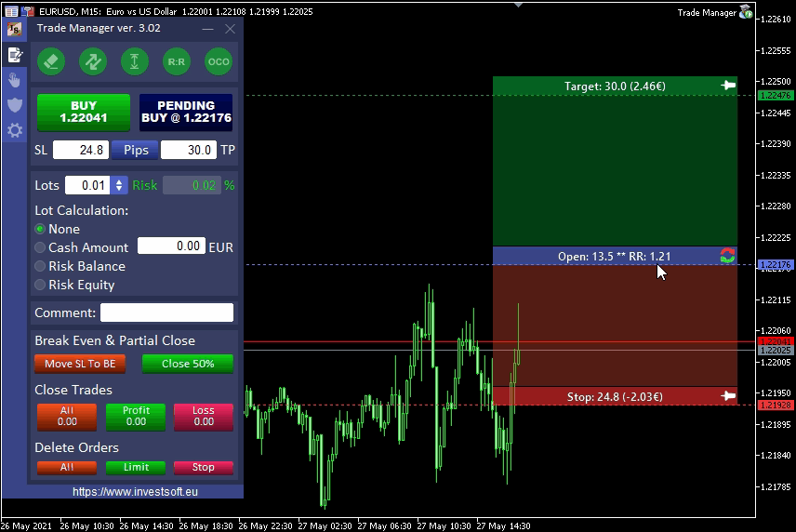
Task: Minimize the Trade Manager panel
Action: coord(207,29)
